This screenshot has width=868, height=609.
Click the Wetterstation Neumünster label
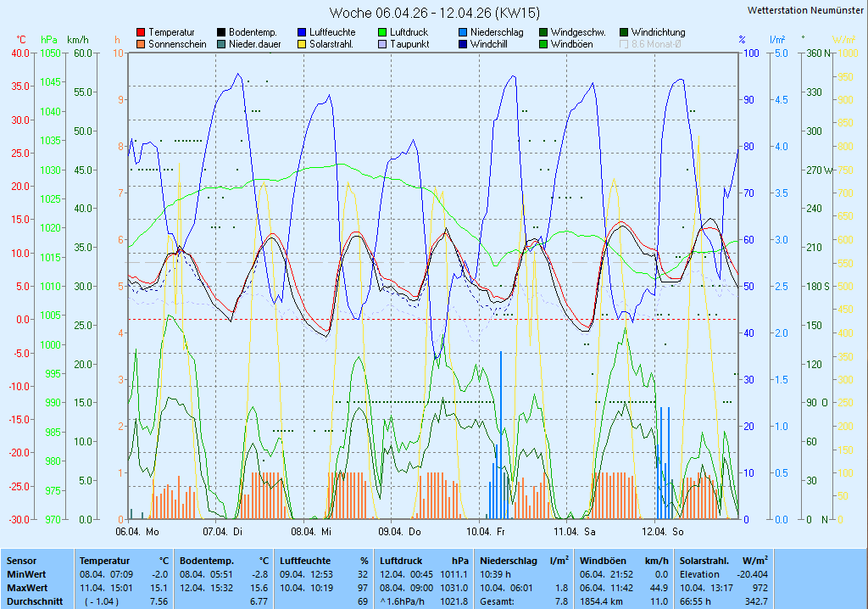[805, 10]
